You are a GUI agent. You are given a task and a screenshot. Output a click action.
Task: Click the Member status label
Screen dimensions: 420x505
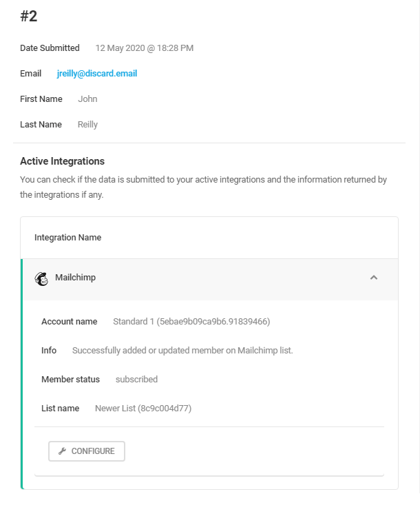(70, 380)
